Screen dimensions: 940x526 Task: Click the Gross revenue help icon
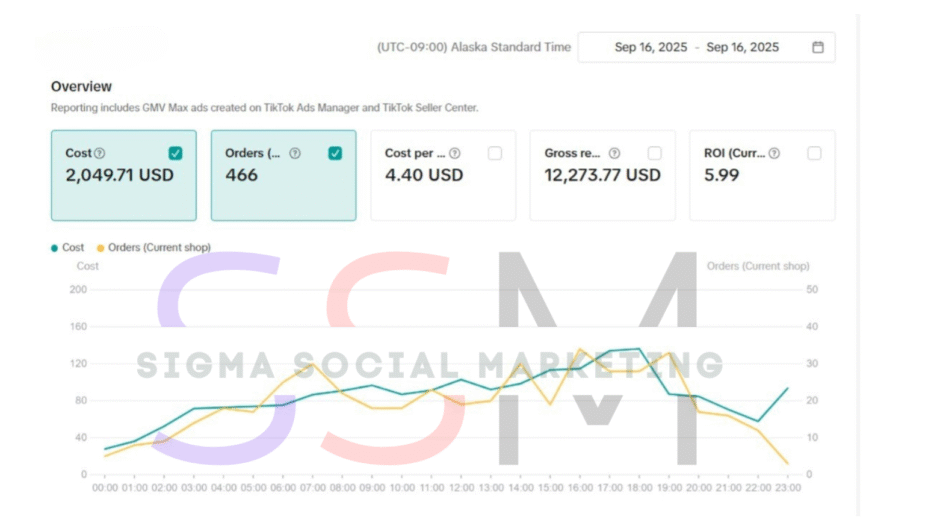[614, 153]
